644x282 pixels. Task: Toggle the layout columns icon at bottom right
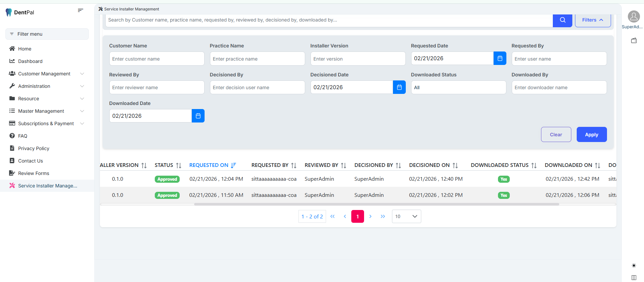[634, 278]
